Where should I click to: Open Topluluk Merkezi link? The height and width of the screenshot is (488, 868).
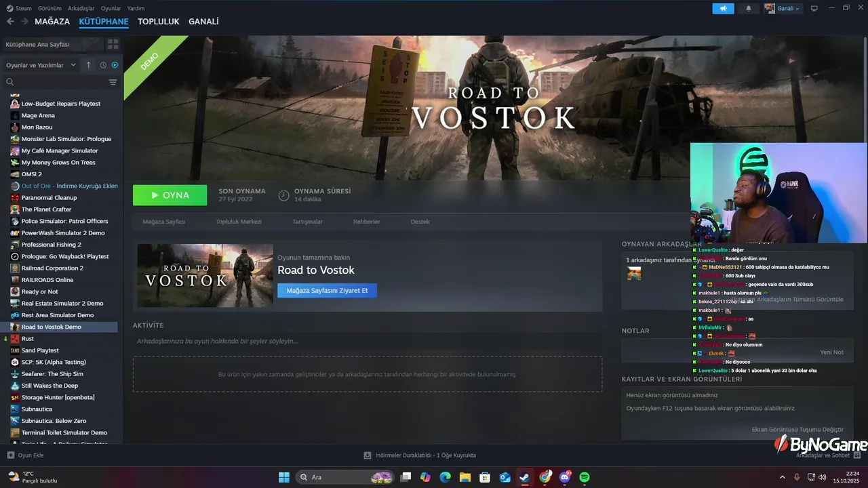(239, 222)
